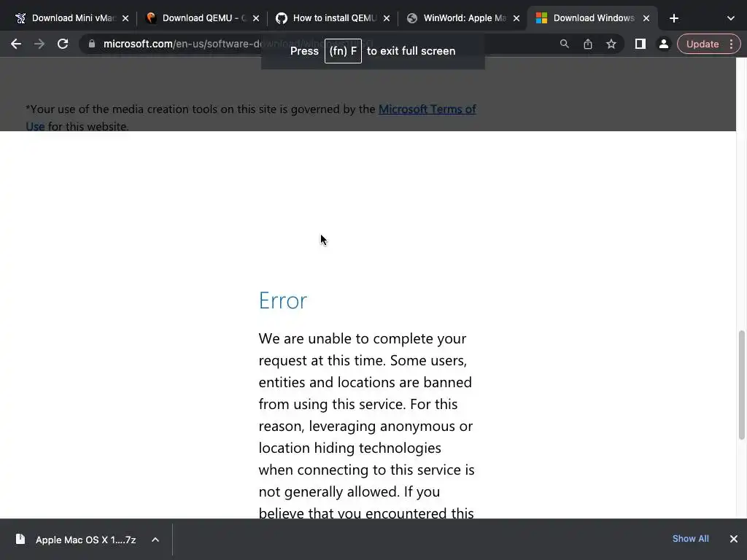Click Show All downloads
Image resolution: width=747 pixels, height=560 pixels.
click(x=690, y=539)
